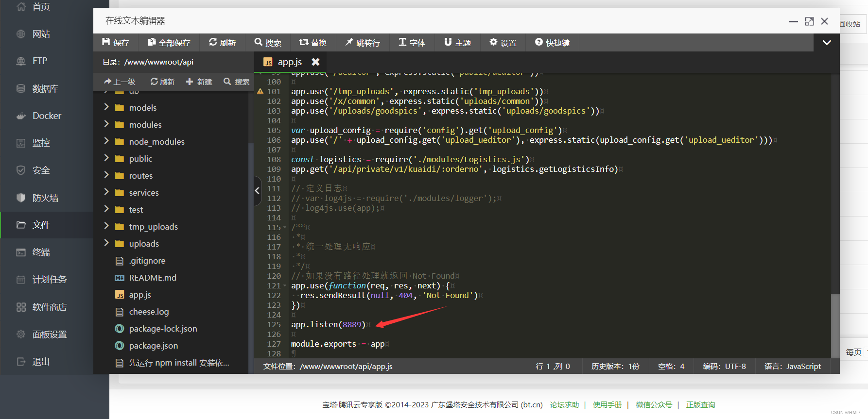This screenshot has height=419, width=868.
Task: Open 跳转行 go-to-line tool
Action: pos(363,43)
